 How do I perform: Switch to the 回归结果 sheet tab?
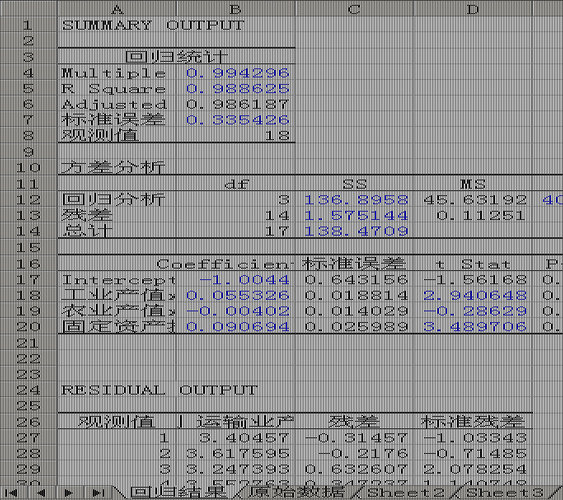pos(178,493)
